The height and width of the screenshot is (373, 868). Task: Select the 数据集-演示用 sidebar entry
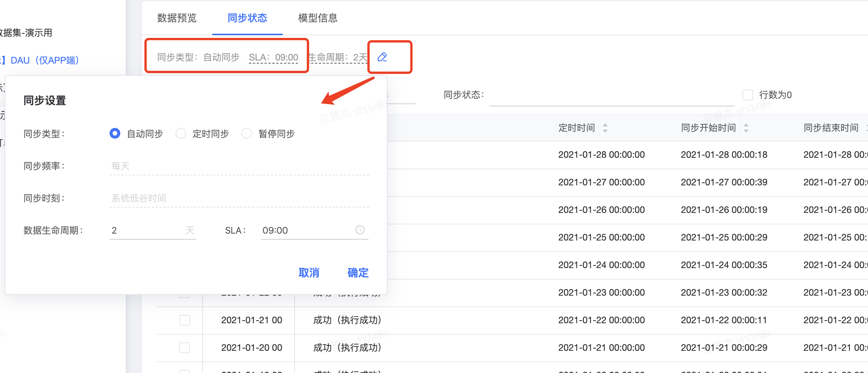[26, 33]
